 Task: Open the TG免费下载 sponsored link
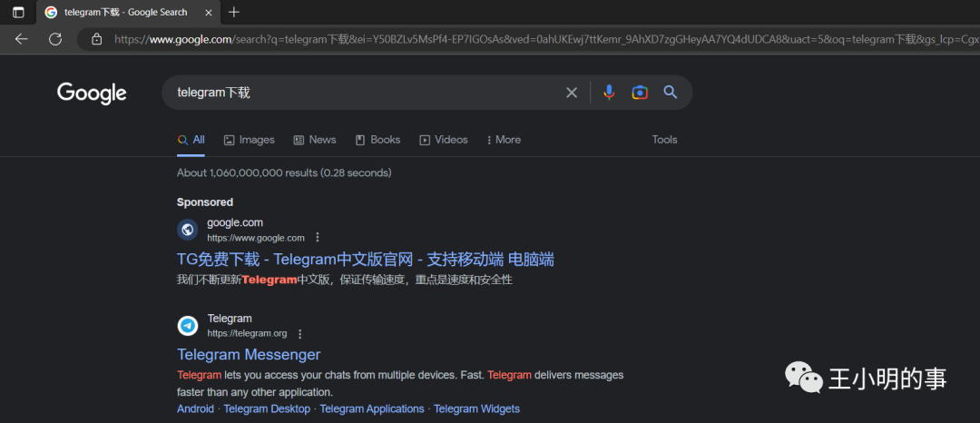[366, 260]
